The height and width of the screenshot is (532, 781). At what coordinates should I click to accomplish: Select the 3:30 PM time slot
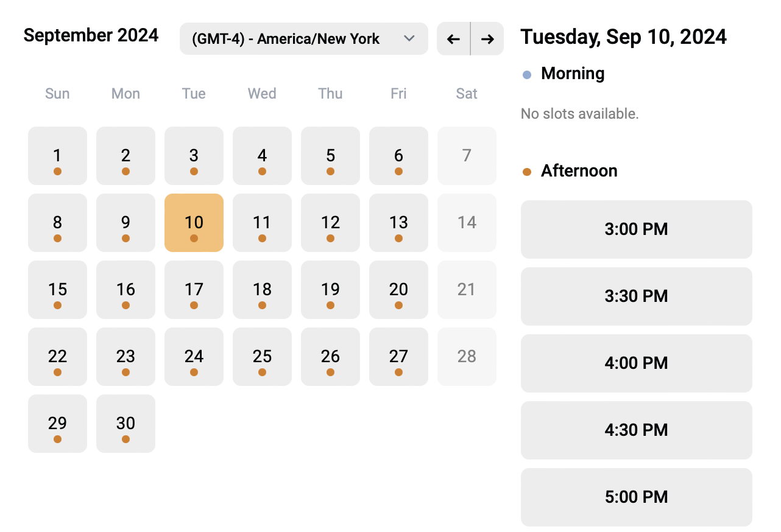[x=636, y=296]
